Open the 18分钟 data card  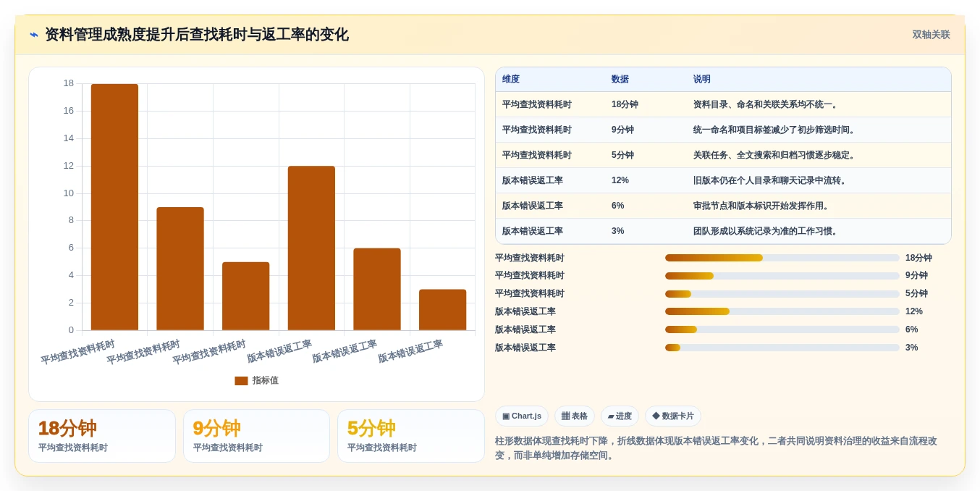tap(102, 436)
